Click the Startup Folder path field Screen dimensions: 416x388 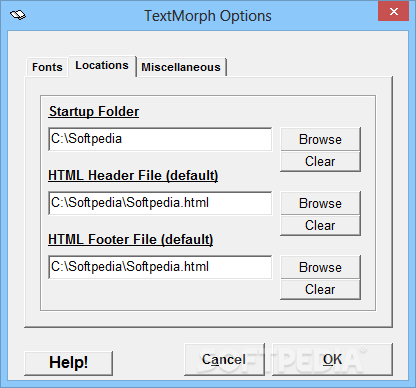(160, 139)
